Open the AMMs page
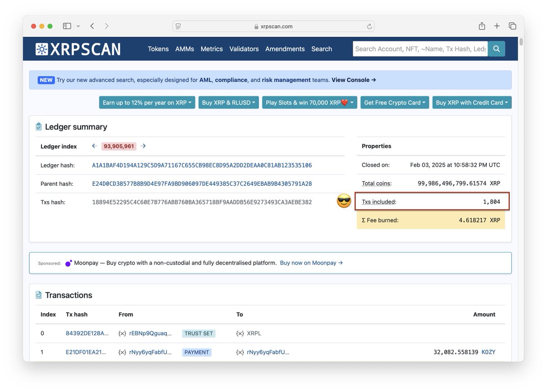 185,49
